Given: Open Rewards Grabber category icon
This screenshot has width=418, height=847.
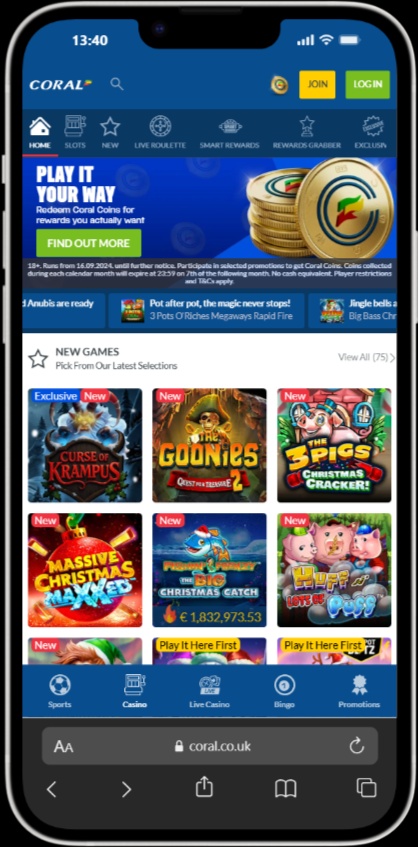Looking at the screenshot, I should point(307,126).
